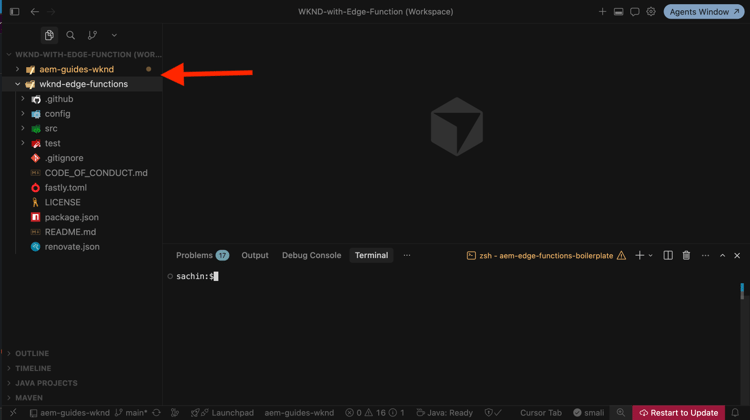Switch to the Problems tab

202,255
